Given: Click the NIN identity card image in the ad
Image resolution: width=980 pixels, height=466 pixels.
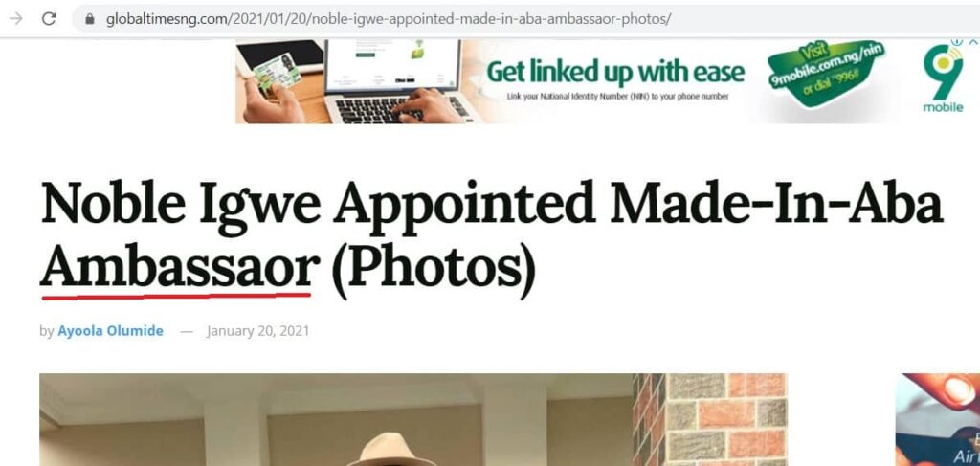Looking at the screenshot, I should click(x=277, y=72).
